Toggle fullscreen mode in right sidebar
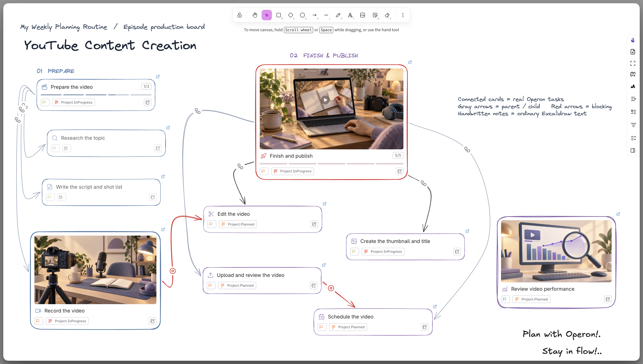 pyautogui.click(x=633, y=63)
